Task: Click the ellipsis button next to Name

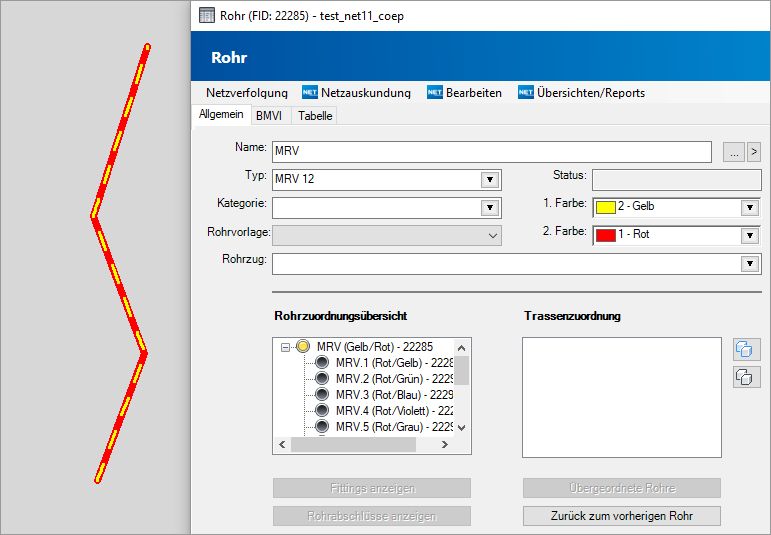Action: coord(734,152)
